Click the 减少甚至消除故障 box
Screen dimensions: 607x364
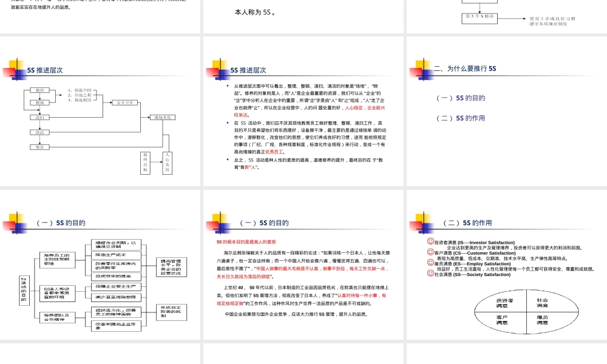[x=116, y=297]
